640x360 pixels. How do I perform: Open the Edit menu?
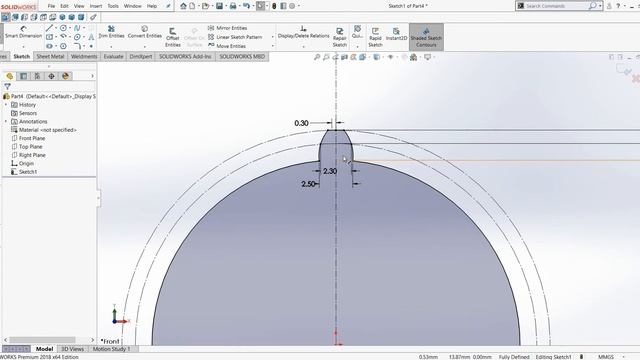click(64, 6)
